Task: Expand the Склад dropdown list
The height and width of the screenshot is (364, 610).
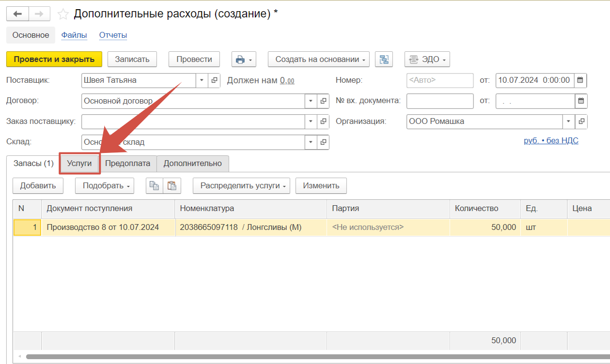Action: [311, 142]
